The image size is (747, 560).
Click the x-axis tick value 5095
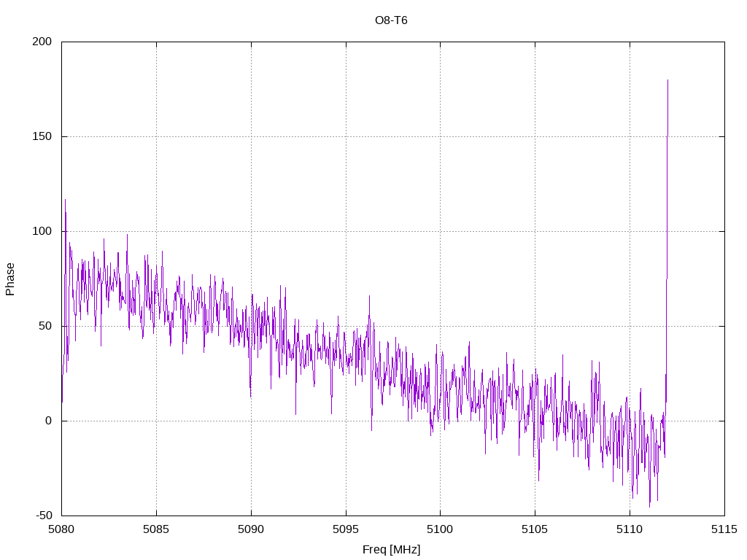pos(346,529)
